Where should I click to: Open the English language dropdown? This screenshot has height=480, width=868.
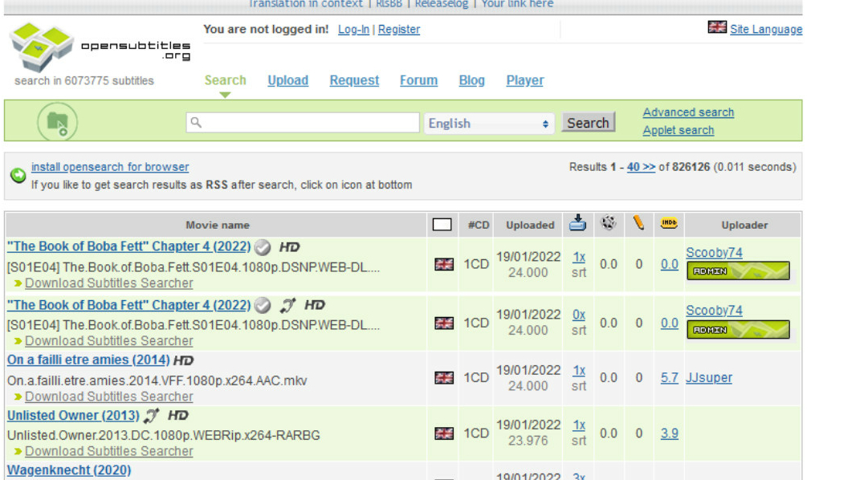tap(489, 123)
